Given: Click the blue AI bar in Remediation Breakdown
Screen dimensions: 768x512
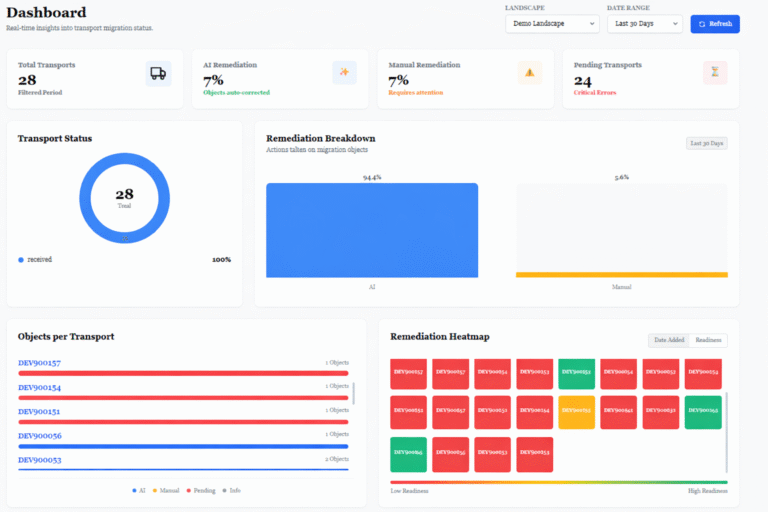Looking at the screenshot, I should (x=372, y=230).
